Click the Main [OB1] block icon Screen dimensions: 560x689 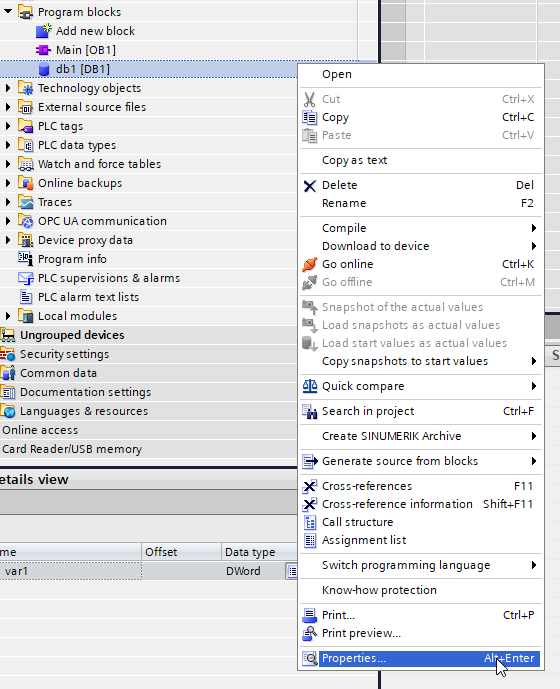coord(43,50)
